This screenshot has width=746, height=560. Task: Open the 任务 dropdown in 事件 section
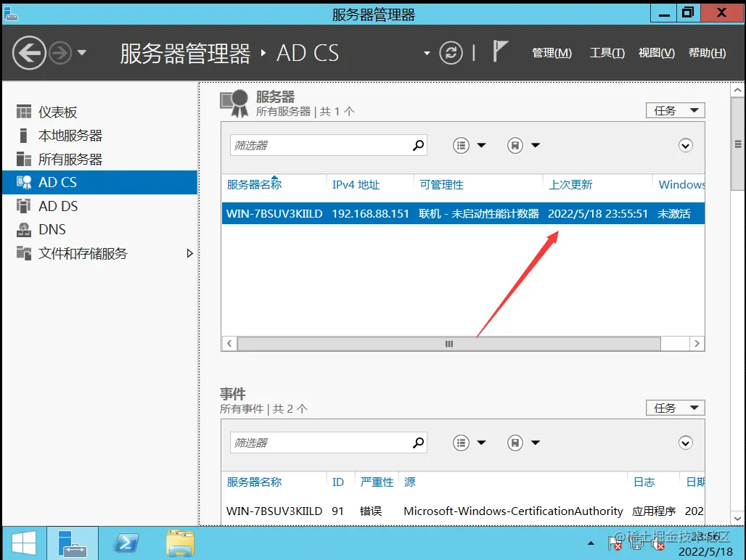(x=675, y=408)
